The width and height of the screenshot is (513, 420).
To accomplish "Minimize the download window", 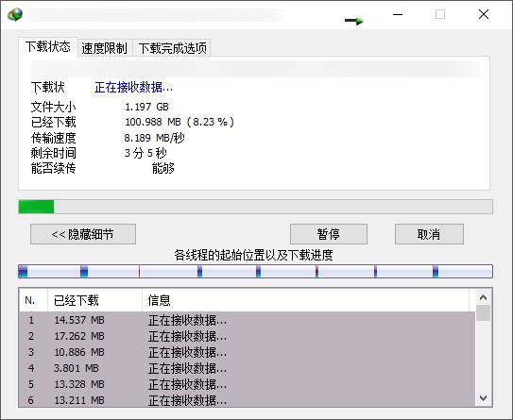I will 398,14.
